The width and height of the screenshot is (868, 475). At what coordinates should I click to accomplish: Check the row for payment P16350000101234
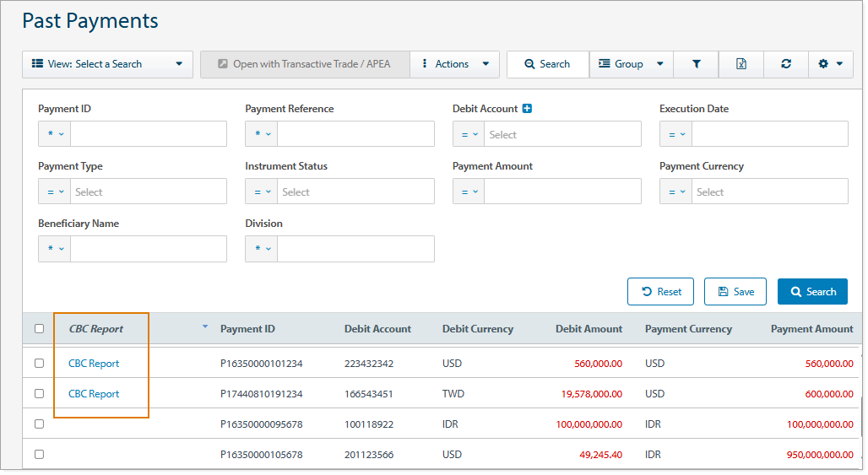click(39, 364)
